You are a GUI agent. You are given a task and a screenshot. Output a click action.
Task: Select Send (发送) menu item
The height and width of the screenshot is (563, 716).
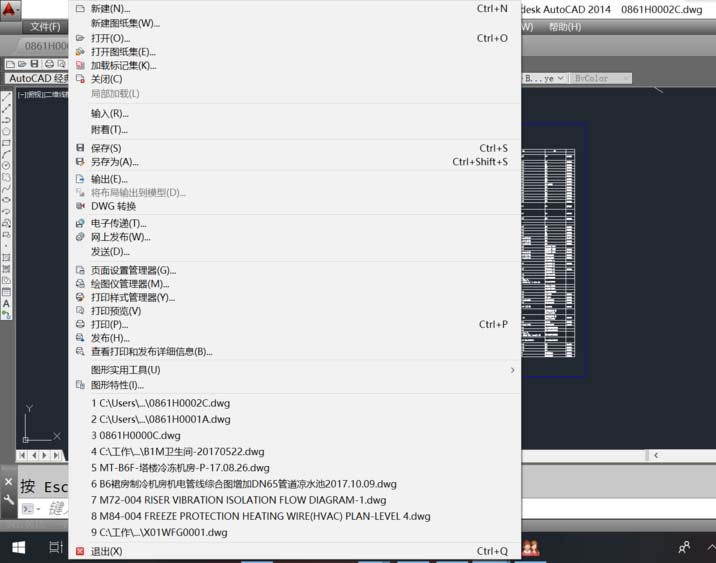click(x=295, y=252)
